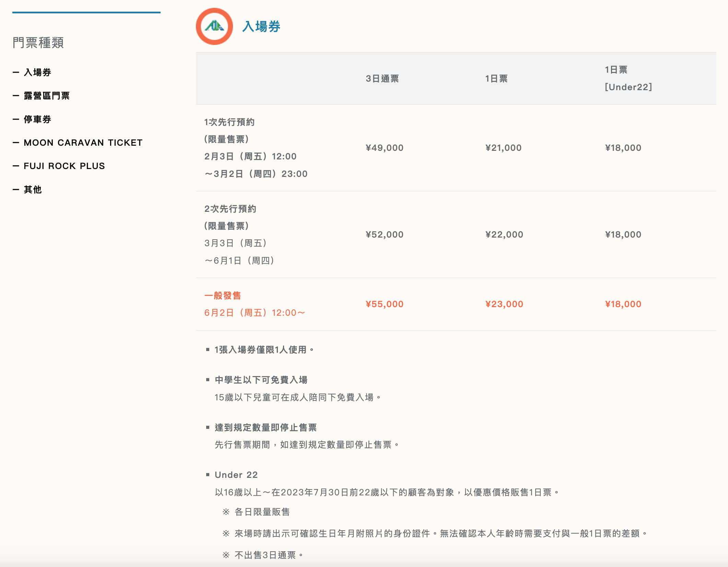Open MOON CARAVAN TICKET sidebar link
728x567 pixels.
[x=83, y=143]
